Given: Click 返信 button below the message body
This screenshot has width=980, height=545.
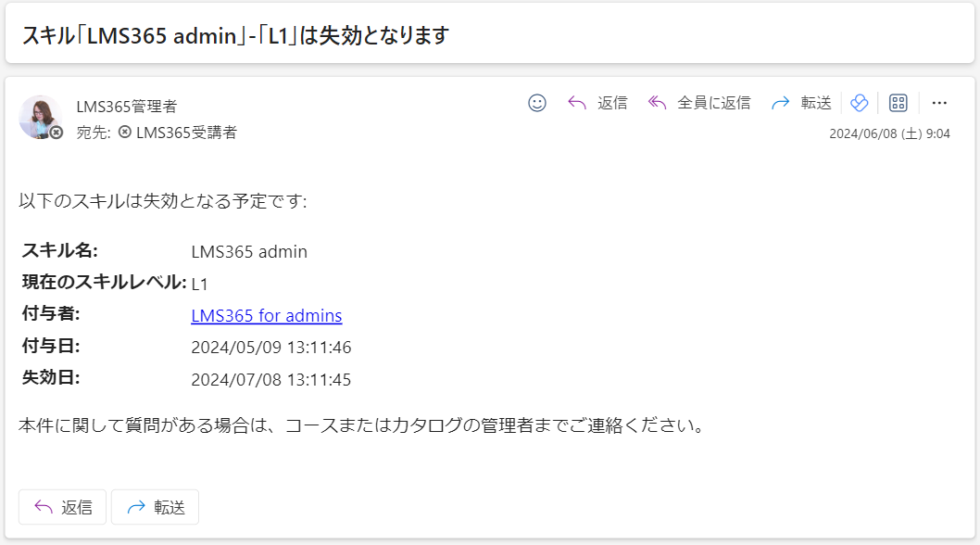Looking at the screenshot, I should coord(62,507).
